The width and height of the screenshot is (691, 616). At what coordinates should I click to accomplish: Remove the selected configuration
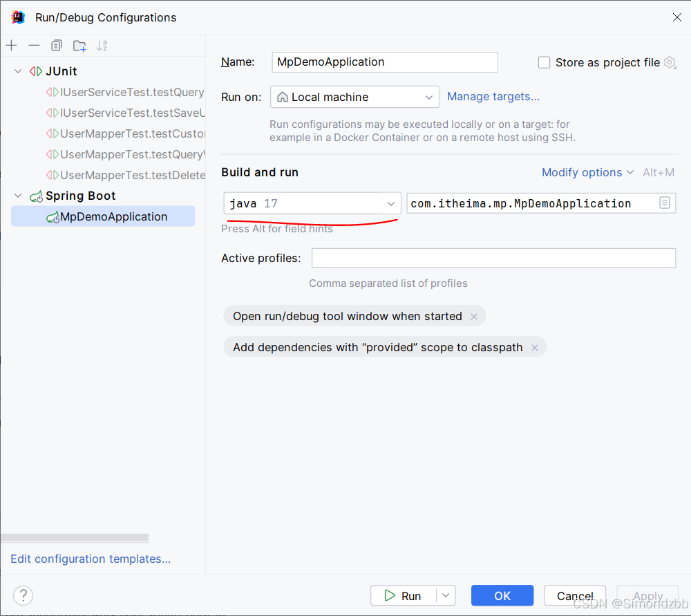34,45
